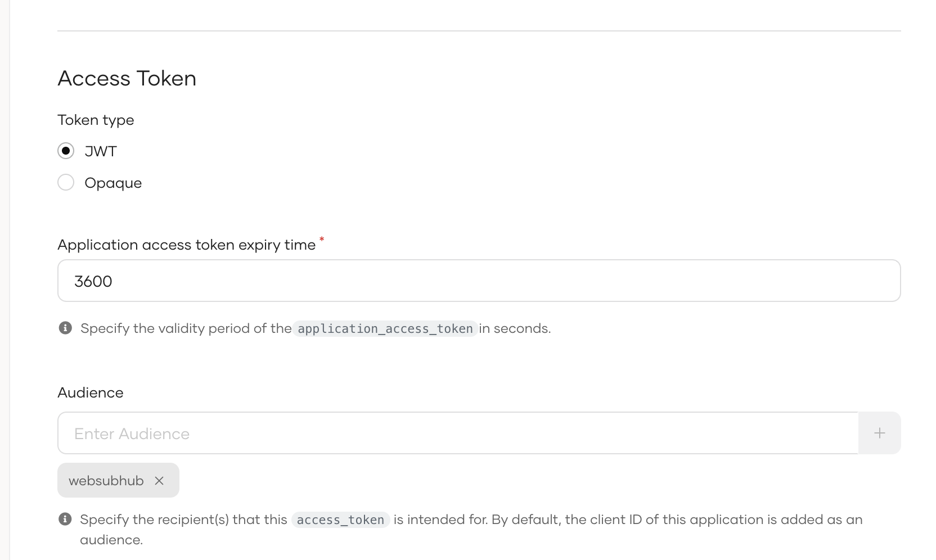Image resolution: width=936 pixels, height=560 pixels.
Task: Click the 'in seconds.' hint text
Action: pyautogui.click(x=515, y=328)
